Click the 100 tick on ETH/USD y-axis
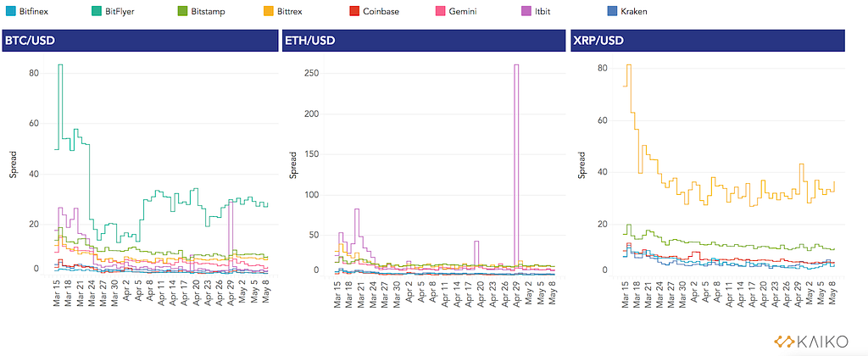This screenshot has width=868, height=356. [314, 195]
